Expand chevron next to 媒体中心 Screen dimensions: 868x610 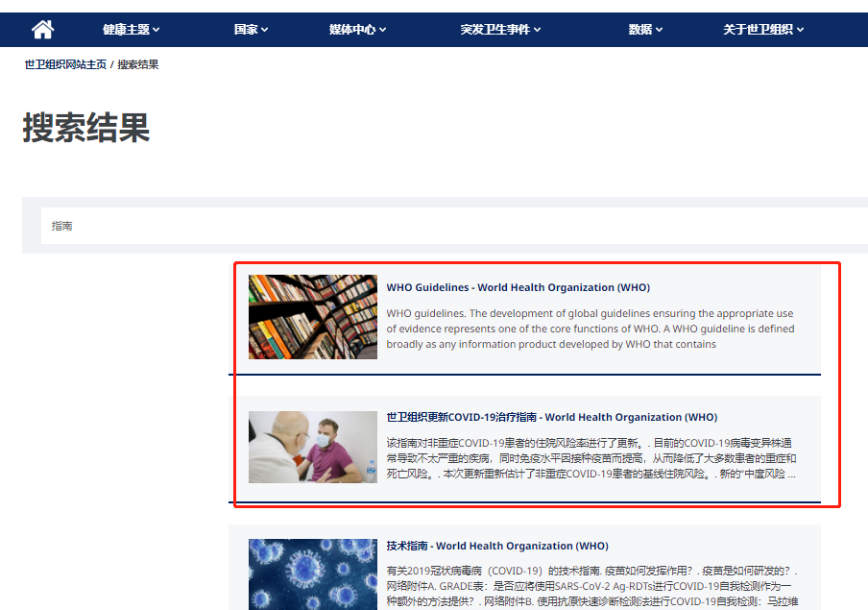pos(382,30)
